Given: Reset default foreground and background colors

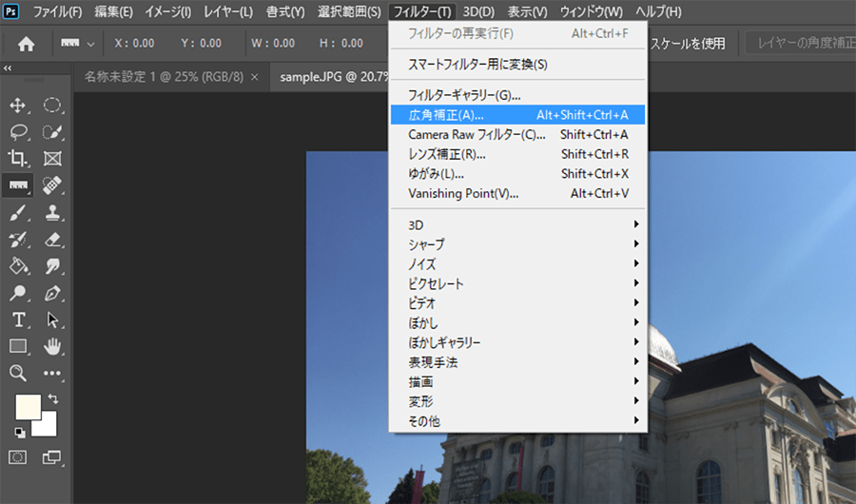Looking at the screenshot, I should pyautogui.click(x=18, y=433).
